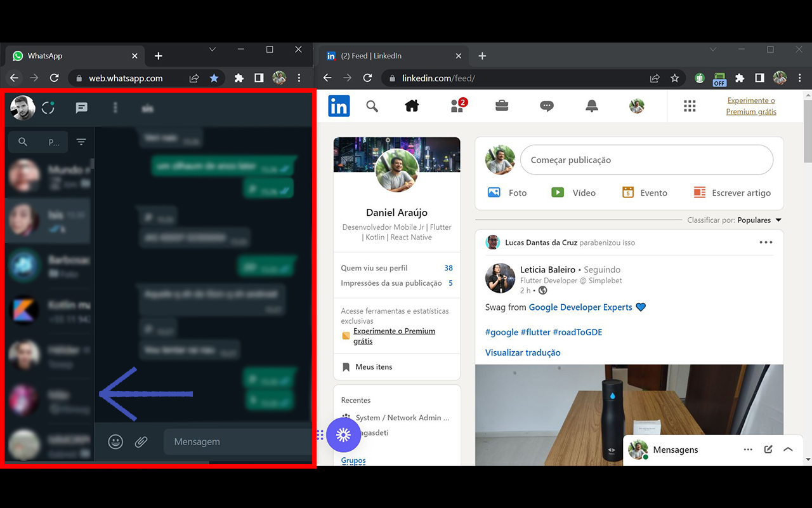Open the WhatsApp three-dot menu

(115, 108)
